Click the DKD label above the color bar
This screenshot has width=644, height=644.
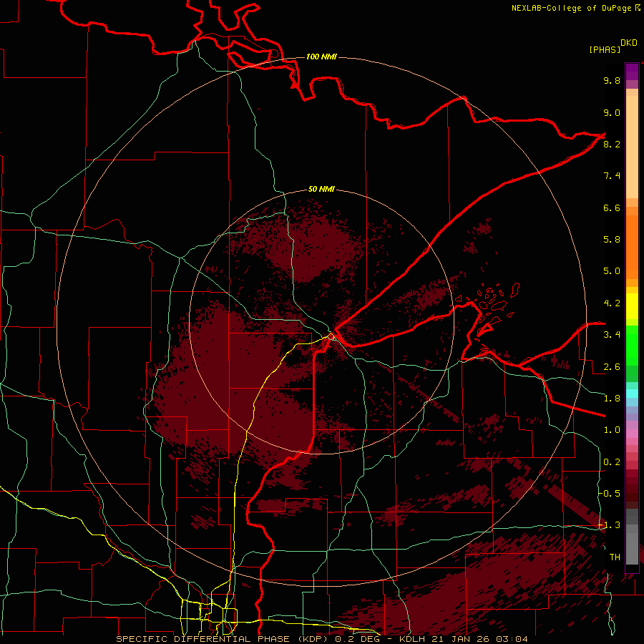click(x=629, y=43)
